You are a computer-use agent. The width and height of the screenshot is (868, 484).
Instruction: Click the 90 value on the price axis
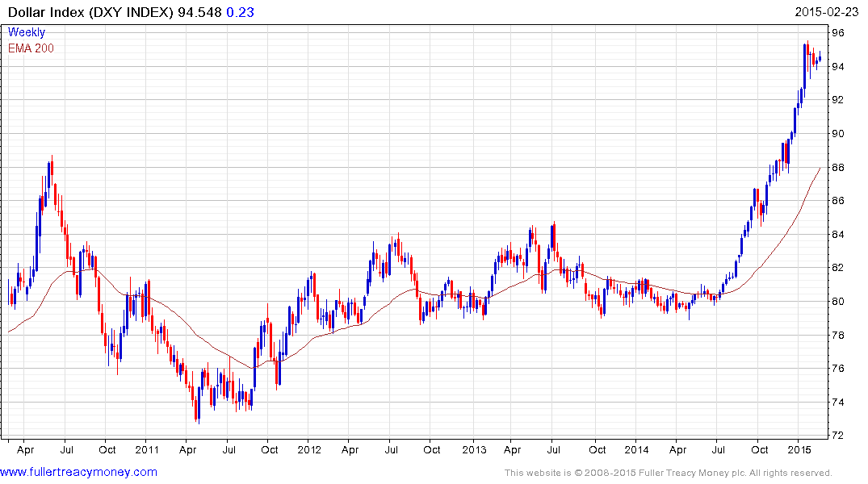tap(838, 134)
